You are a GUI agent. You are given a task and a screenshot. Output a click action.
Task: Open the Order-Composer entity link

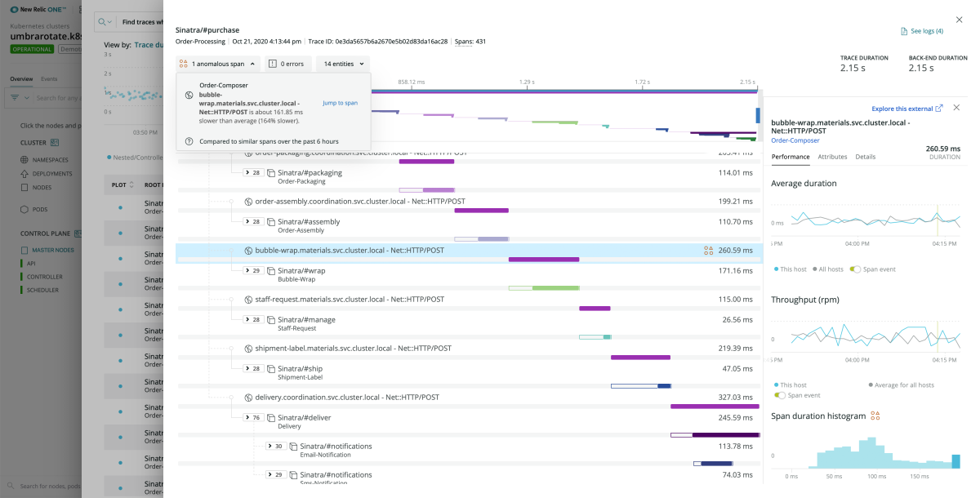tap(795, 140)
